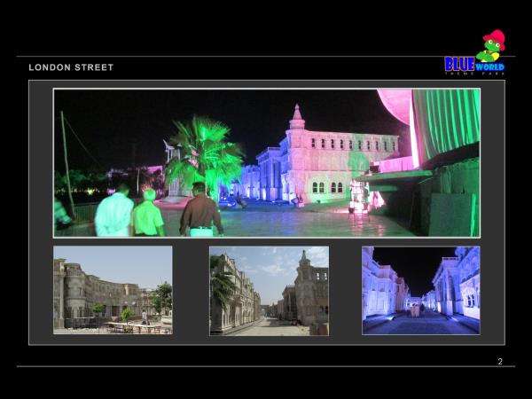Select the bottom-center daytime street thumbnail

pyautogui.click(x=269, y=290)
